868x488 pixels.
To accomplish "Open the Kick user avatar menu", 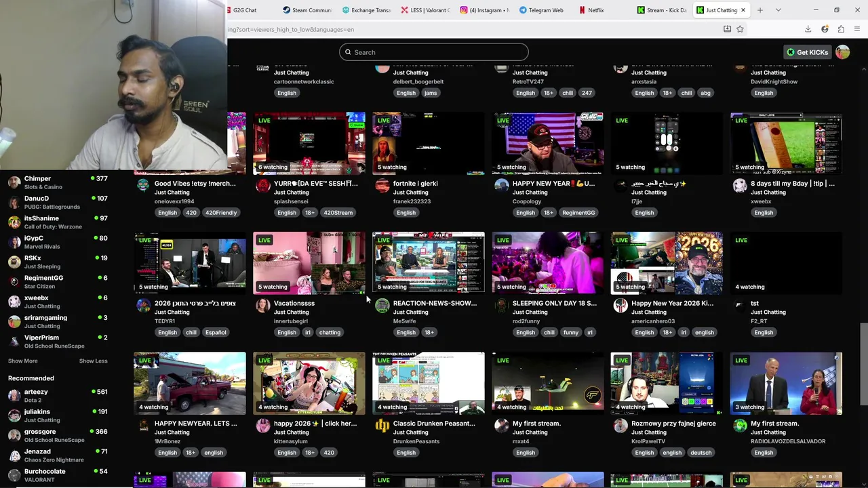I will click(x=843, y=52).
